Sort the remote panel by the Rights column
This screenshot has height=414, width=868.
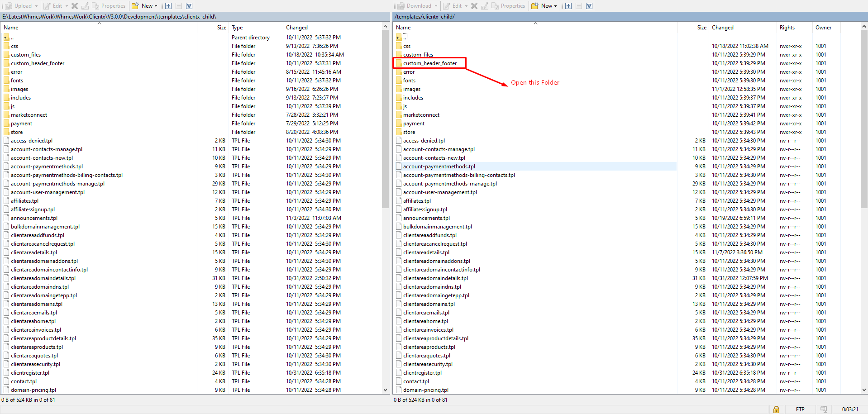(787, 28)
